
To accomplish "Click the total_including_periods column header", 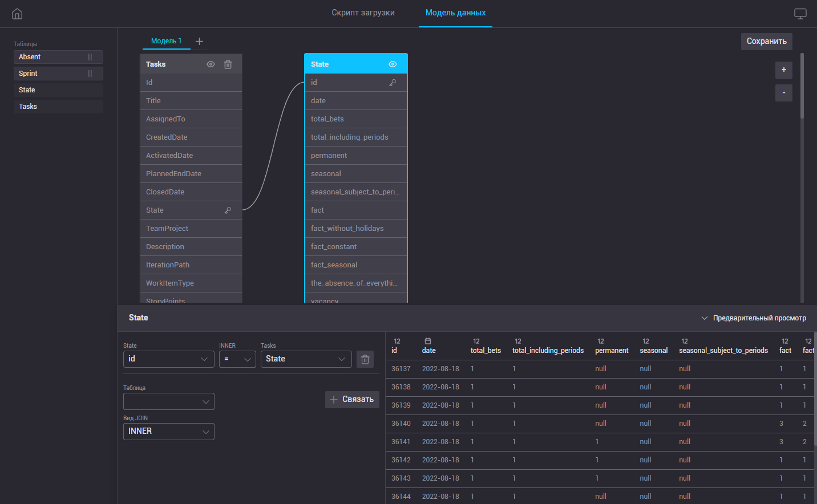I will click(548, 351).
